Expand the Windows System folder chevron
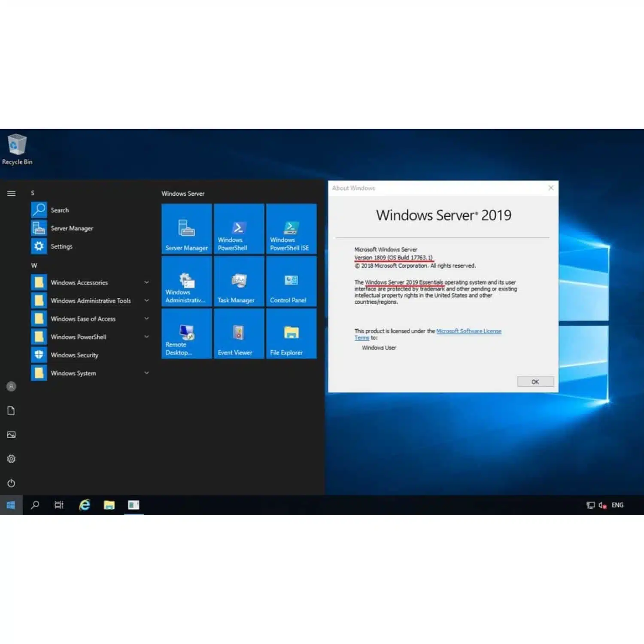 coord(146,373)
